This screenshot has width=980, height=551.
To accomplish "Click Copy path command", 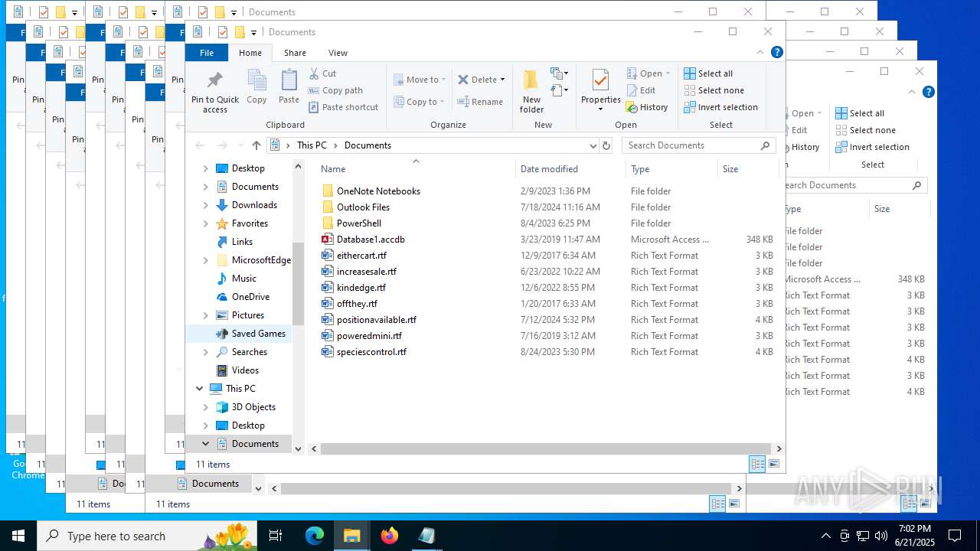I will [335, 90].
